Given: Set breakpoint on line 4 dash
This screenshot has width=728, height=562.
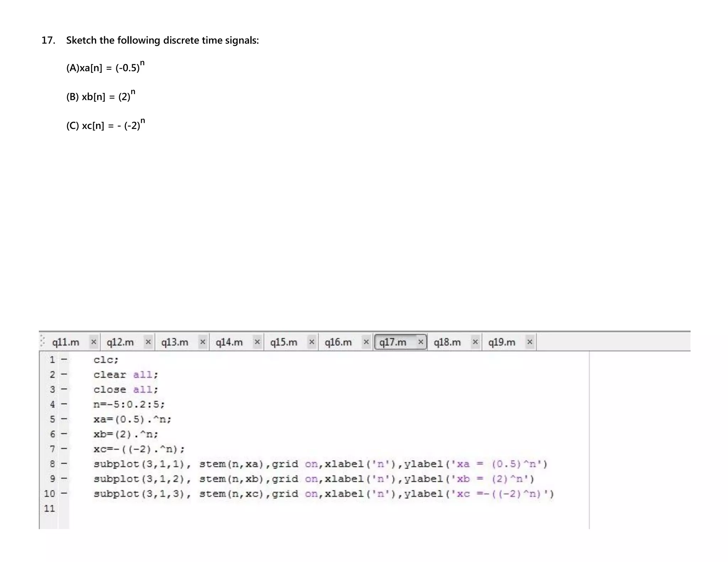Looking at the screenshot, I should point(64,404).
